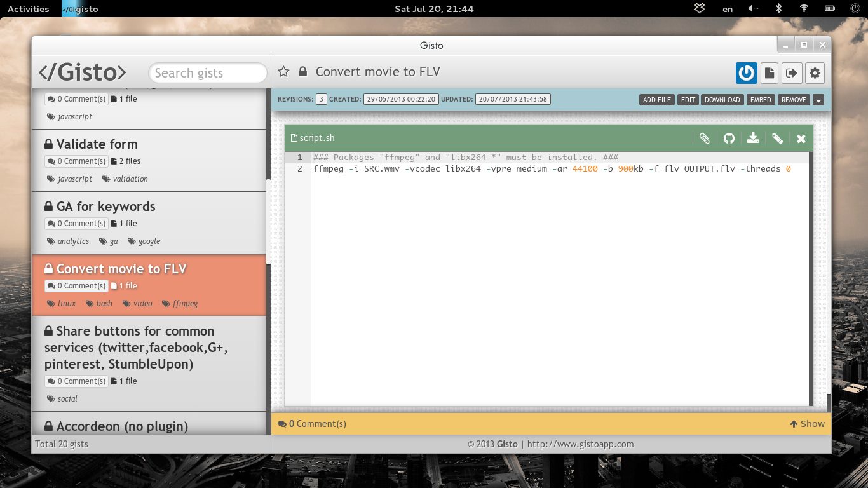Click the script.sh file name
This screenshot has height=488, width=868.
[x=316, y=138]
